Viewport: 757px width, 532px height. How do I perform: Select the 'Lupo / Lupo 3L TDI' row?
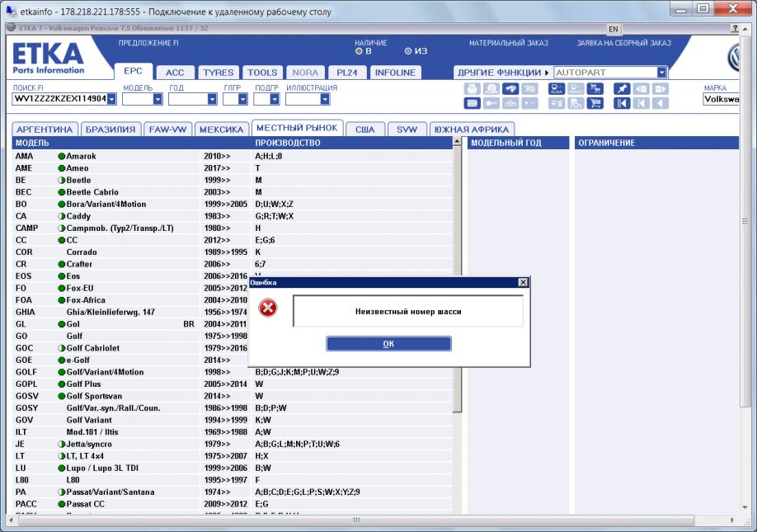(x=233, y=468)
